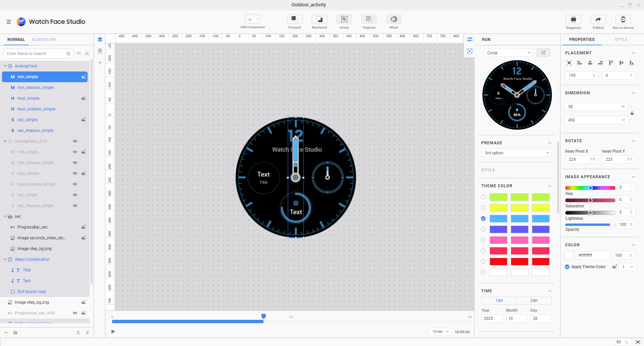644x346 pixels.
Task: Collapse the THEME COLOR section
Action: 550,186
